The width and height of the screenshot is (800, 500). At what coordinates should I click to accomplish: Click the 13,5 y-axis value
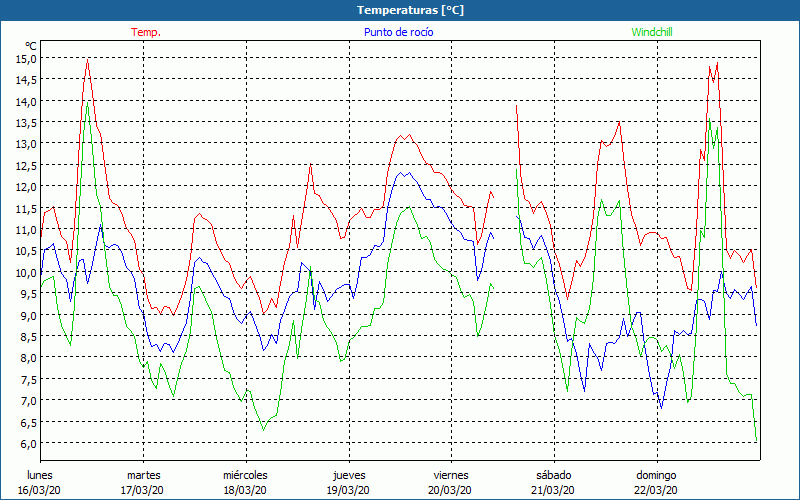click(27, 122)
